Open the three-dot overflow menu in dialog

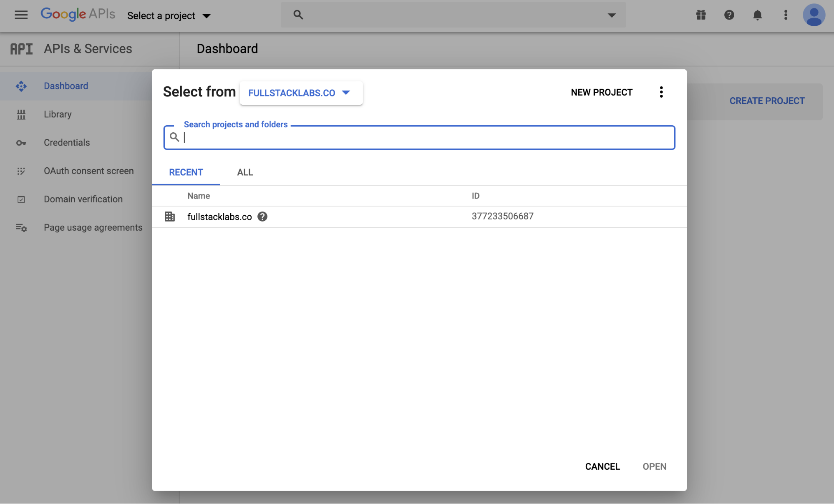661,92
